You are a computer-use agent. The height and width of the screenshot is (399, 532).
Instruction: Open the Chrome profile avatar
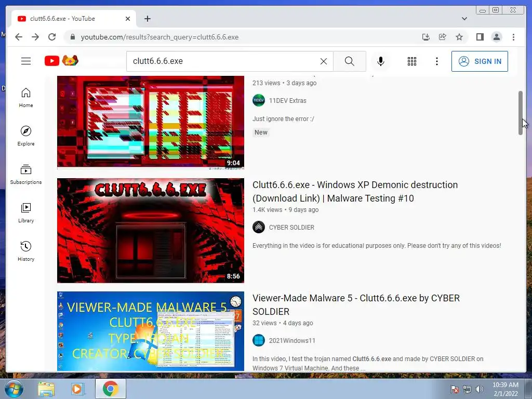point(496,37)
